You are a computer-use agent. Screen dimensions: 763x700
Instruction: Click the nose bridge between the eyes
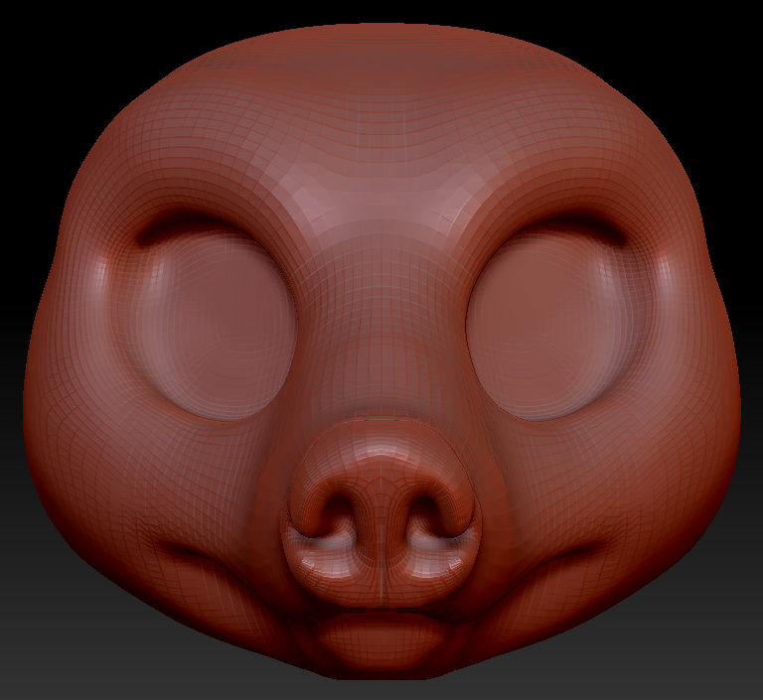(x=382, y=318)
